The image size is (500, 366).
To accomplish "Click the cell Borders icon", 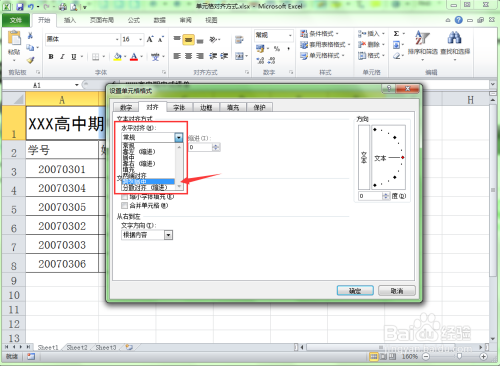I will pos(96,57).
